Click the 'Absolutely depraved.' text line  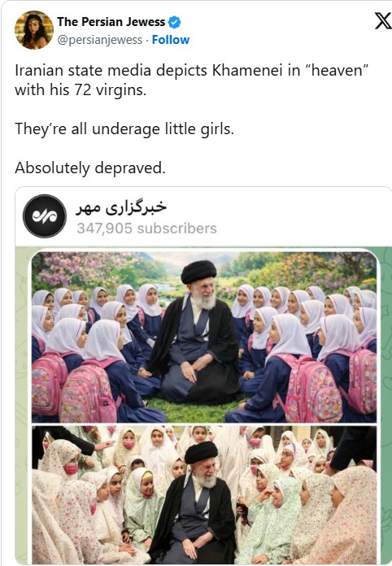tap(90, 168)
